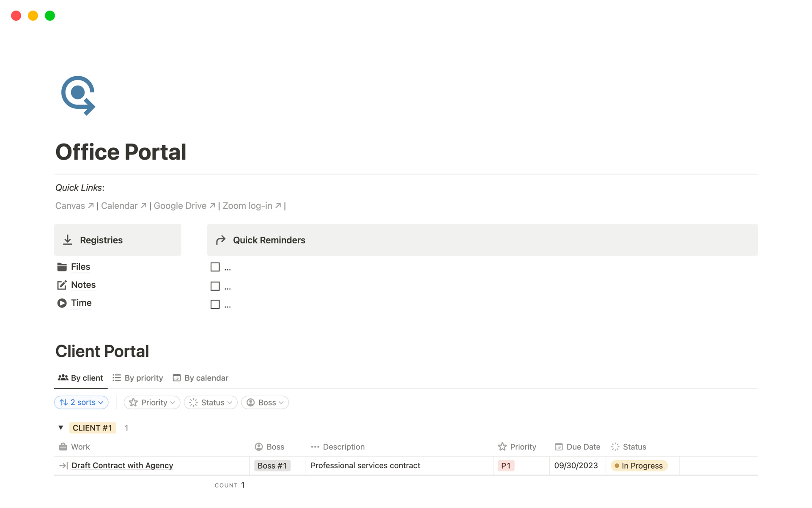This screenshot has height=508, width=812.
Task: Click the external arrow icon after Canvas
Action: tap(91, 206)
